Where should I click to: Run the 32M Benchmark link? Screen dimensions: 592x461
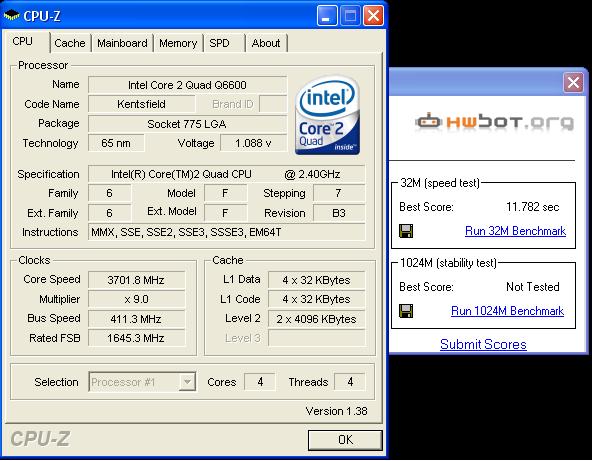515,231
